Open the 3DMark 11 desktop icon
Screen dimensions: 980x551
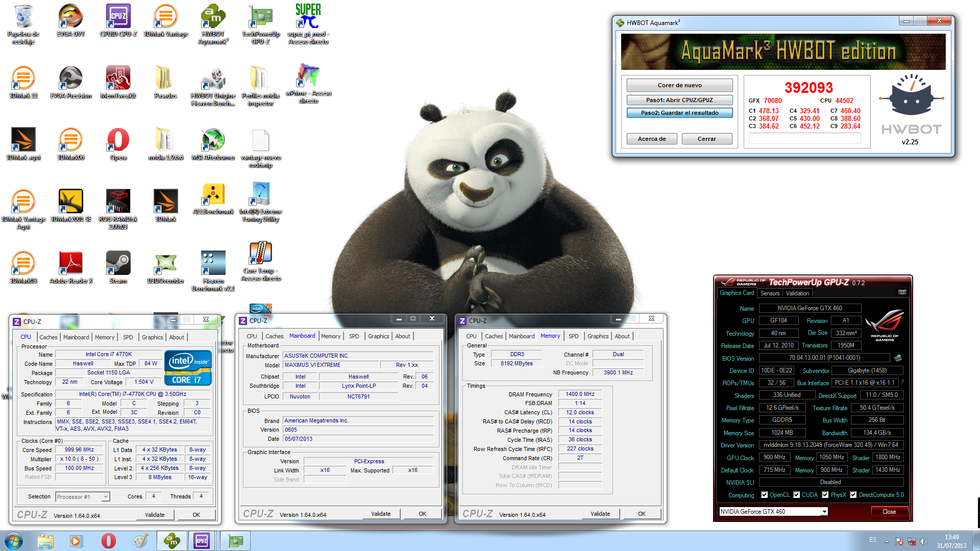(x=23, y=82)
